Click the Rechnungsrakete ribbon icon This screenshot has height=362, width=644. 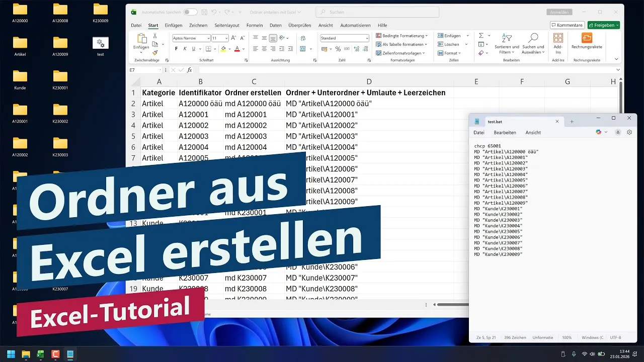(x=586, y=38)
